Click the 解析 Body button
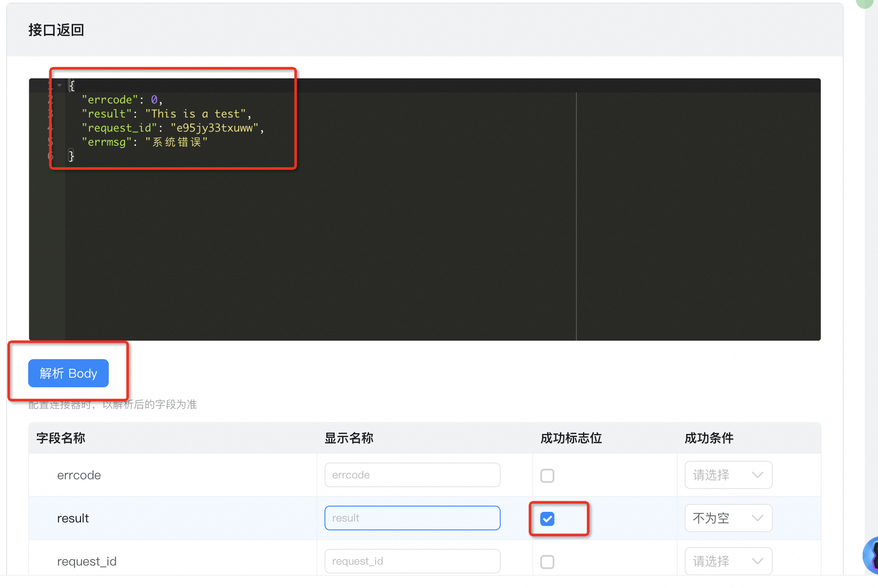The width and height of the screenshot is (878, 588). coord(68,373)
